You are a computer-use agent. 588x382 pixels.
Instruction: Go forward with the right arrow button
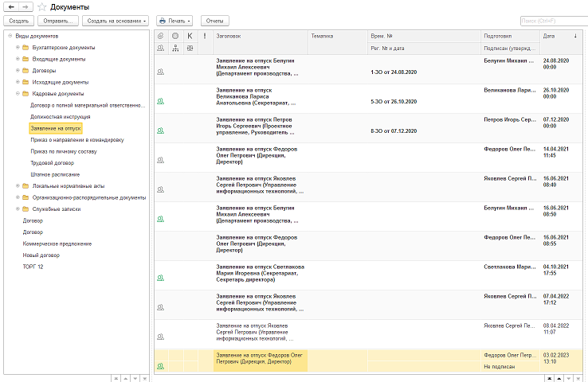point(25,7)
